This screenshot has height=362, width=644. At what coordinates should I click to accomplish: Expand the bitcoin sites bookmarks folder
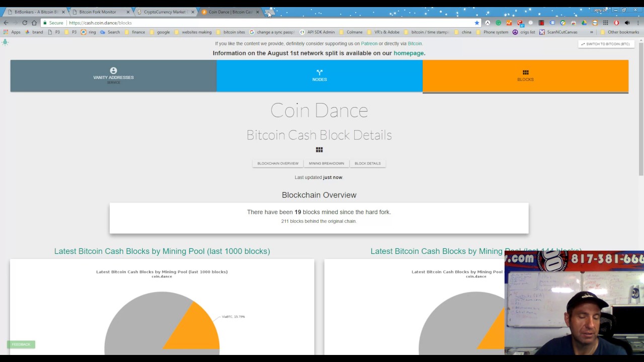[231, 32]
